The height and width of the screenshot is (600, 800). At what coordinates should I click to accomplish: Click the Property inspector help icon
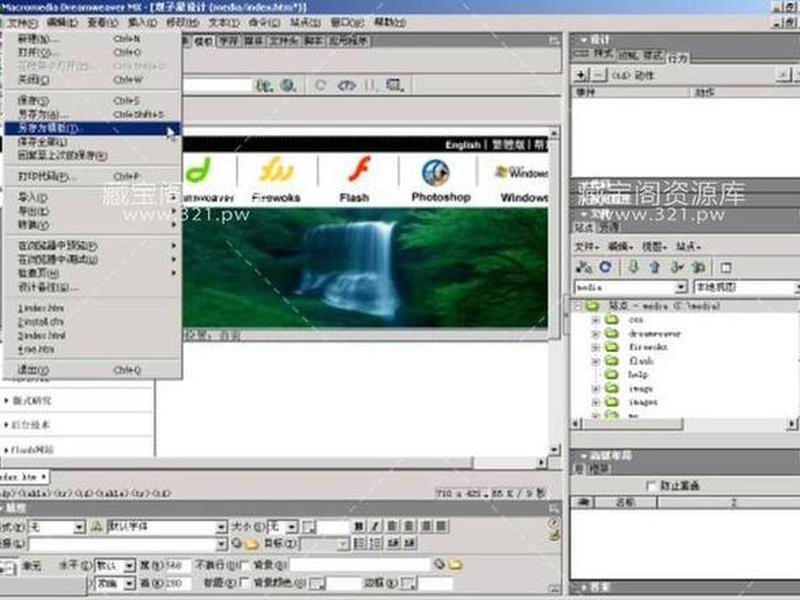554,522
